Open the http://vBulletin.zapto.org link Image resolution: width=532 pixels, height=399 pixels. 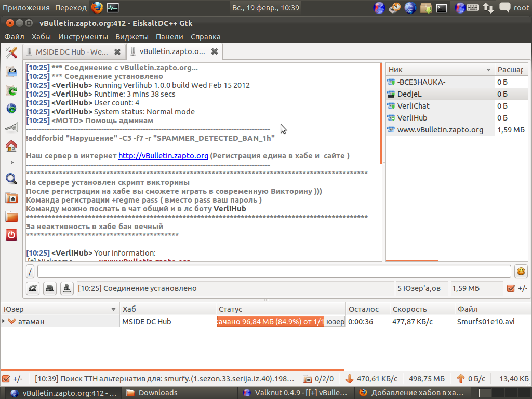(163, 156)
